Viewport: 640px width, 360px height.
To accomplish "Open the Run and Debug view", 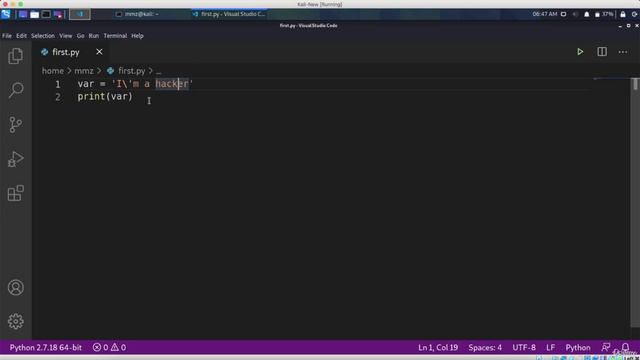I will click(16, 159).
